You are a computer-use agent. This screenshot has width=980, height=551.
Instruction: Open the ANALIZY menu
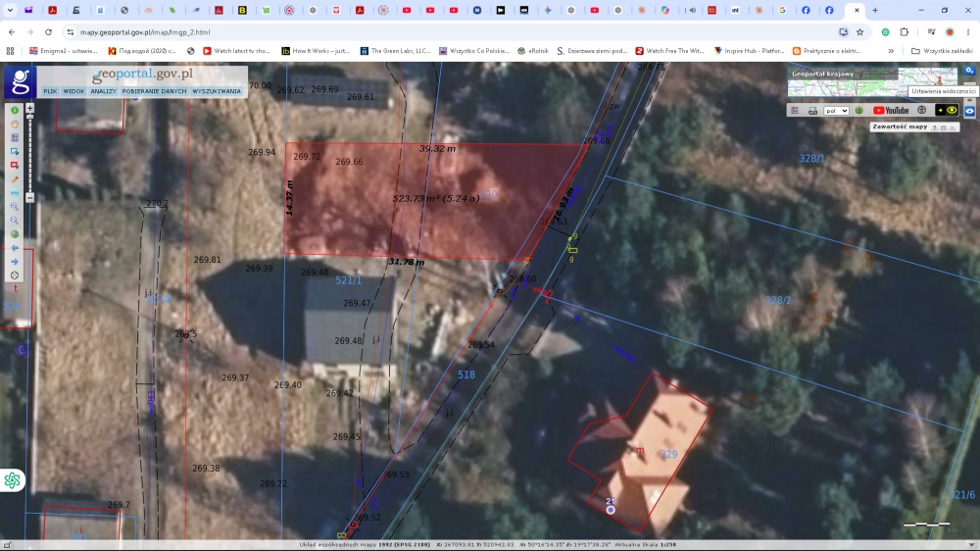[x=103, y=91]
